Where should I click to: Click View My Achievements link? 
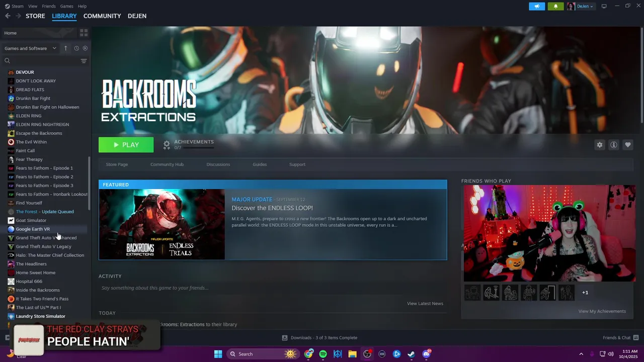point(602,311)
